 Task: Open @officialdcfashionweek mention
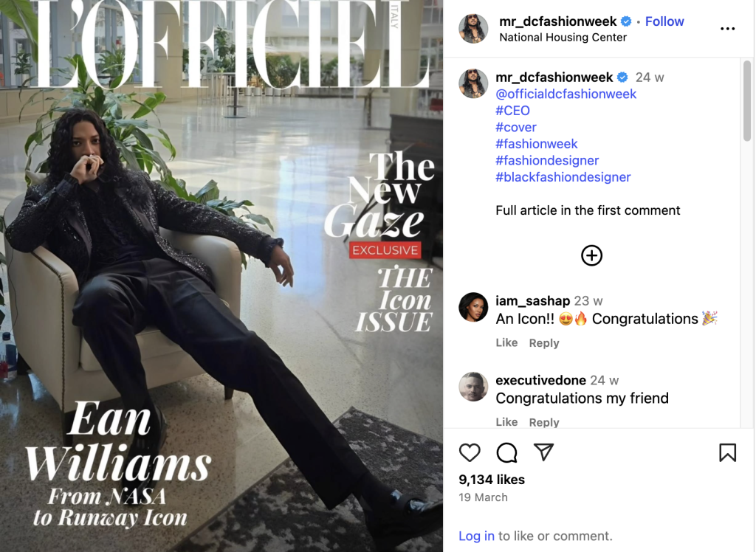coord(566,94)
